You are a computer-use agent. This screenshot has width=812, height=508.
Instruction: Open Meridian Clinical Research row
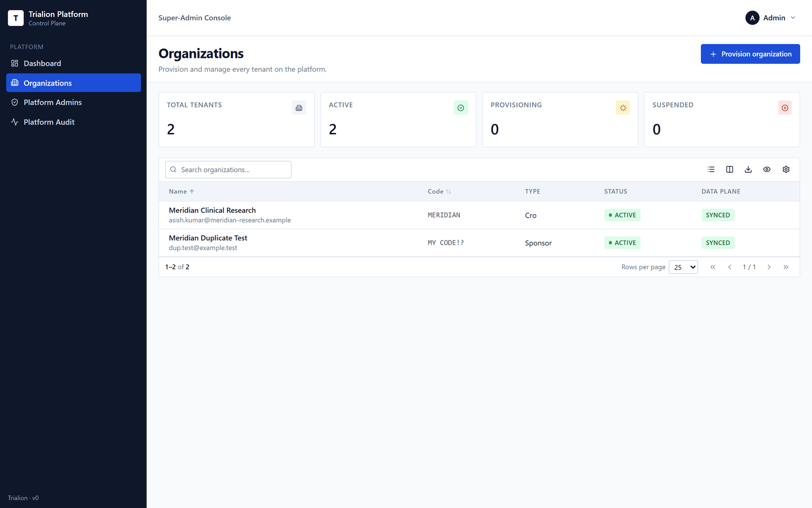[x=479, y=215]
